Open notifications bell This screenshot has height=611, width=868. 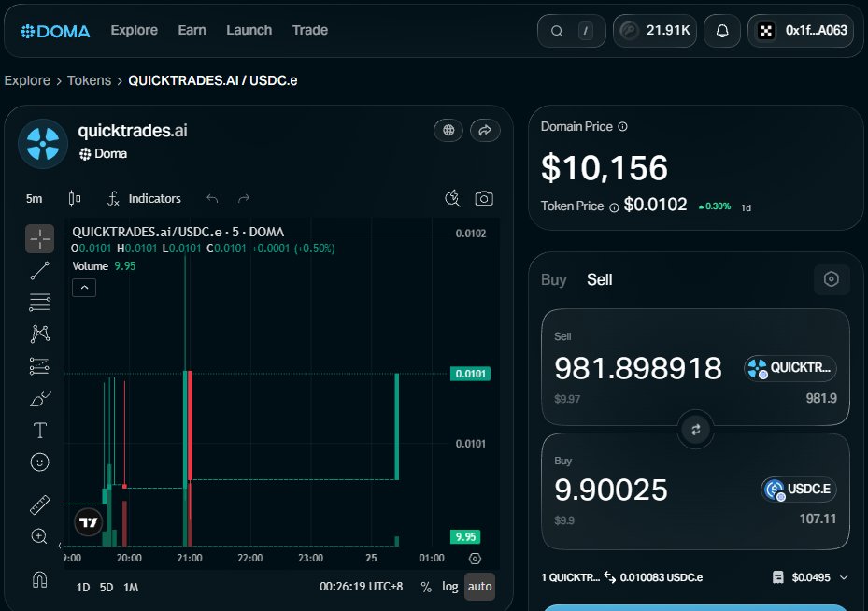(x=722, y=31)
